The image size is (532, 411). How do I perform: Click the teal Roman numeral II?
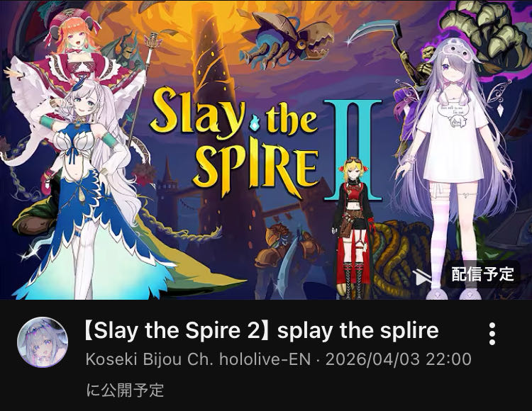353,150
